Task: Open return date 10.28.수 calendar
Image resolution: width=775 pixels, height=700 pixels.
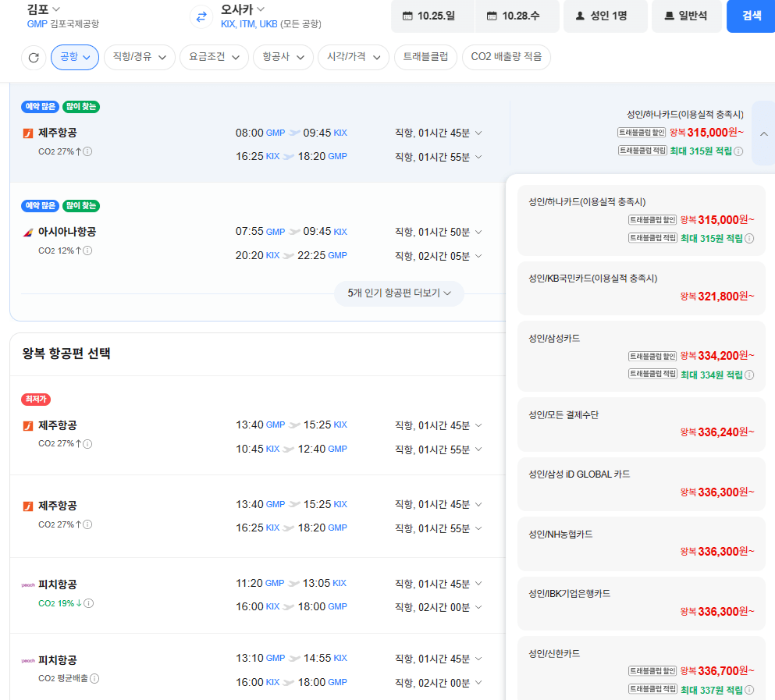Action: 517,16
